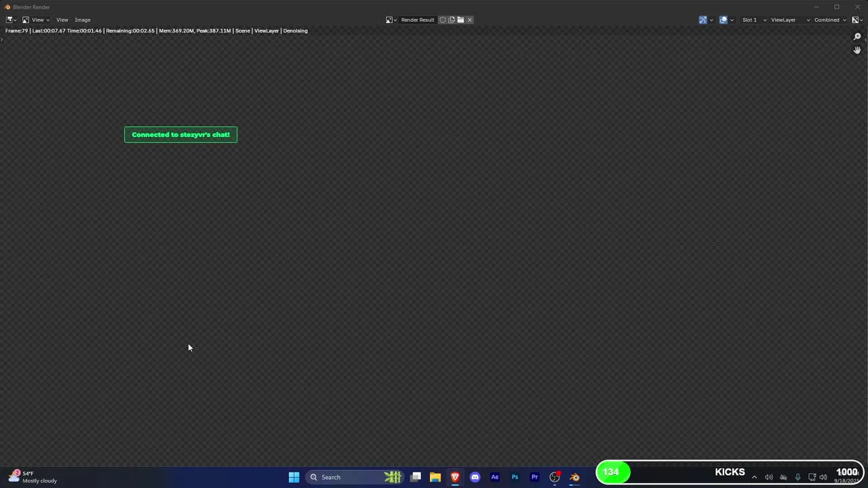Viewport: 868px width, 488px height.
Task: Click the Render Result name field
Action: click(417, 20)
